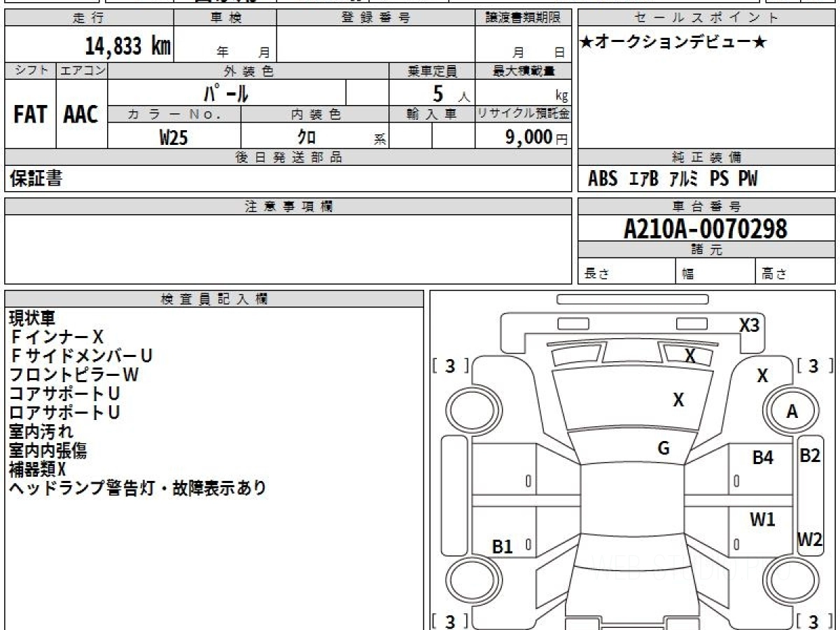Select the W1 mark on the rear door
The height and width of the screenshot is (630, 840).
(x=762, y=519)
